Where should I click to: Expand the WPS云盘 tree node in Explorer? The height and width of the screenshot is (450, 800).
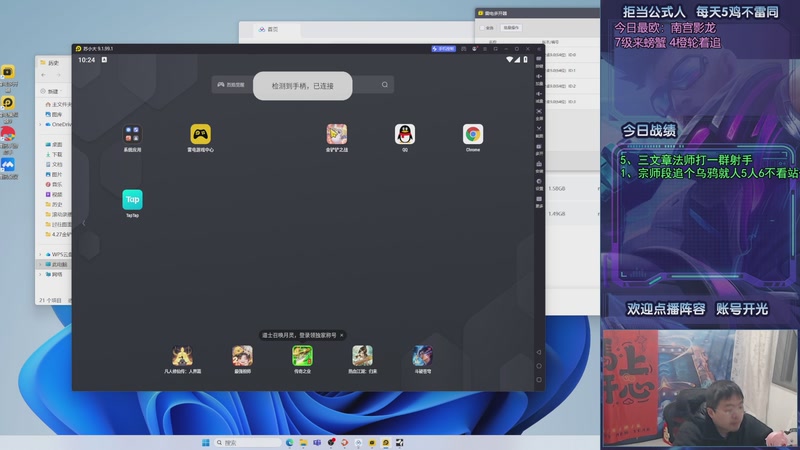tap(40, 254)
